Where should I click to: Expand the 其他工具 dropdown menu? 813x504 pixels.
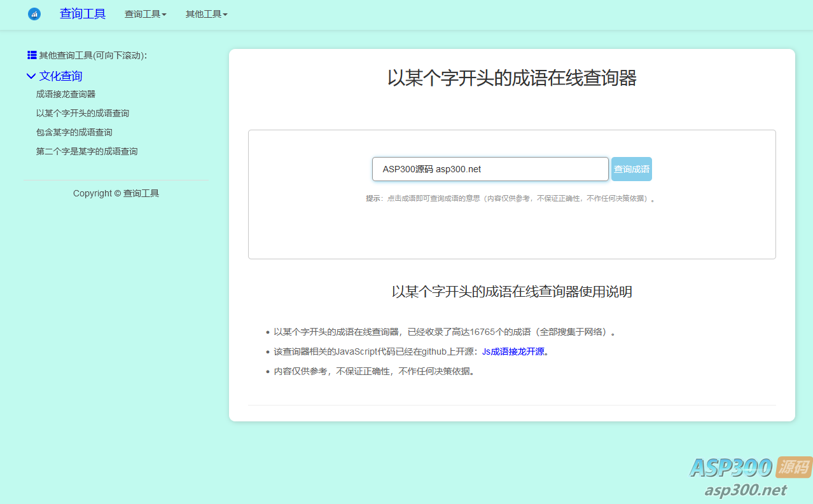[x=206, y=14]
